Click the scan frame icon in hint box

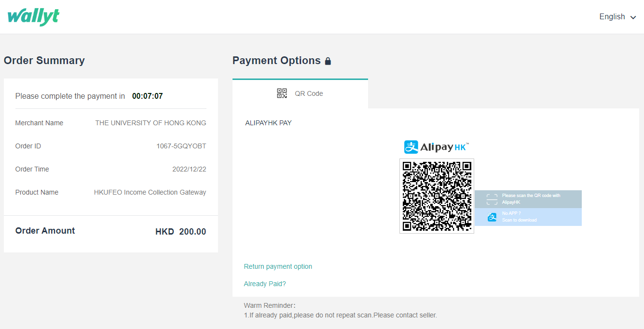tap(492, 199)
